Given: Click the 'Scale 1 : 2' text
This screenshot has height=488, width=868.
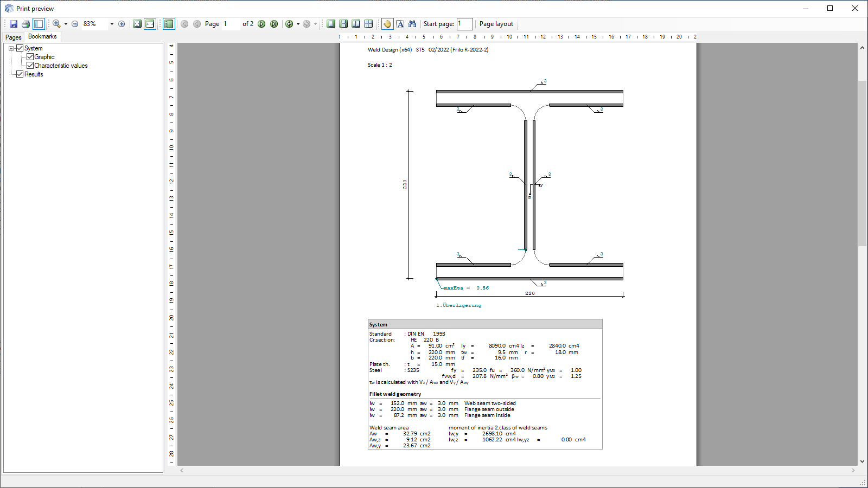Looking at the screenshot, I should coord(380,65).
